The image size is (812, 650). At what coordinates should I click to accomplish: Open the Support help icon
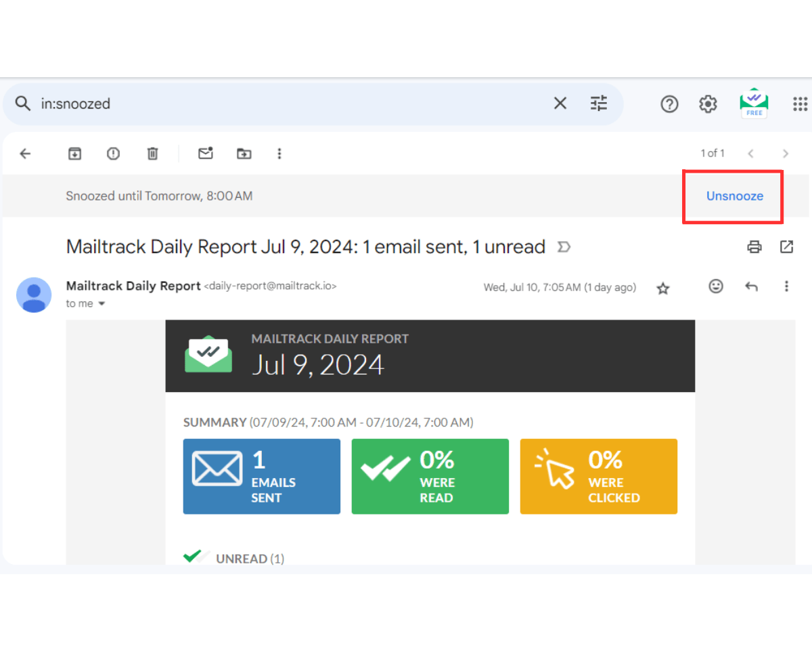click(x=669, y=104)
